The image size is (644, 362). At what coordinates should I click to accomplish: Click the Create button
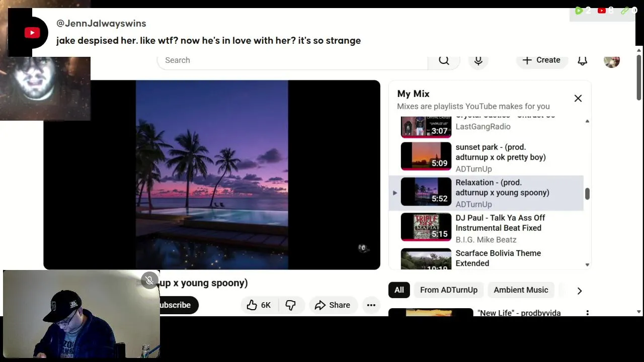541,60
